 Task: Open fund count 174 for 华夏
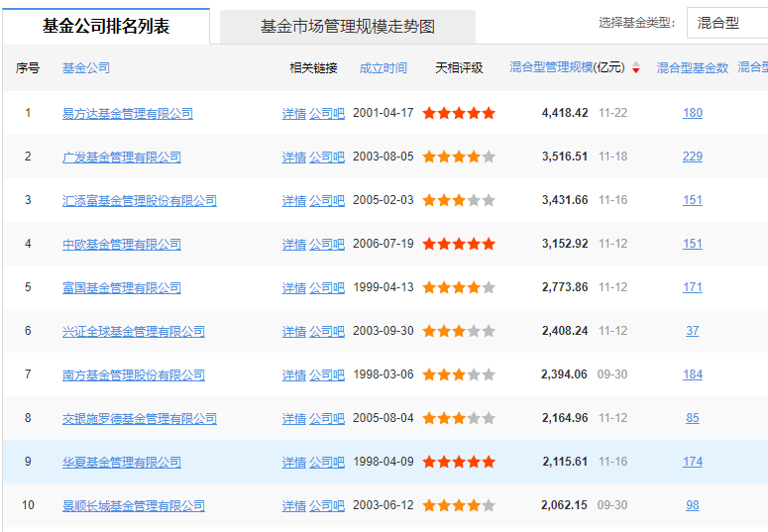coord(693,462)
